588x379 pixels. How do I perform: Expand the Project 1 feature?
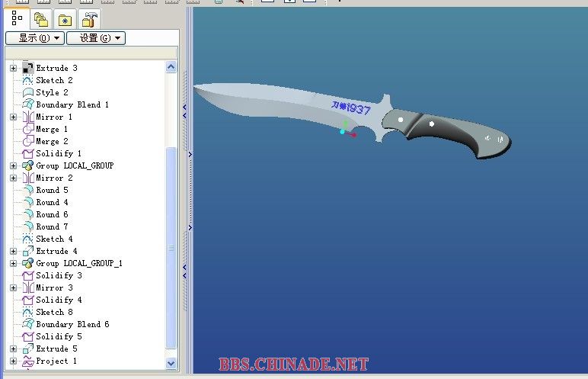(x=14, y=361)
